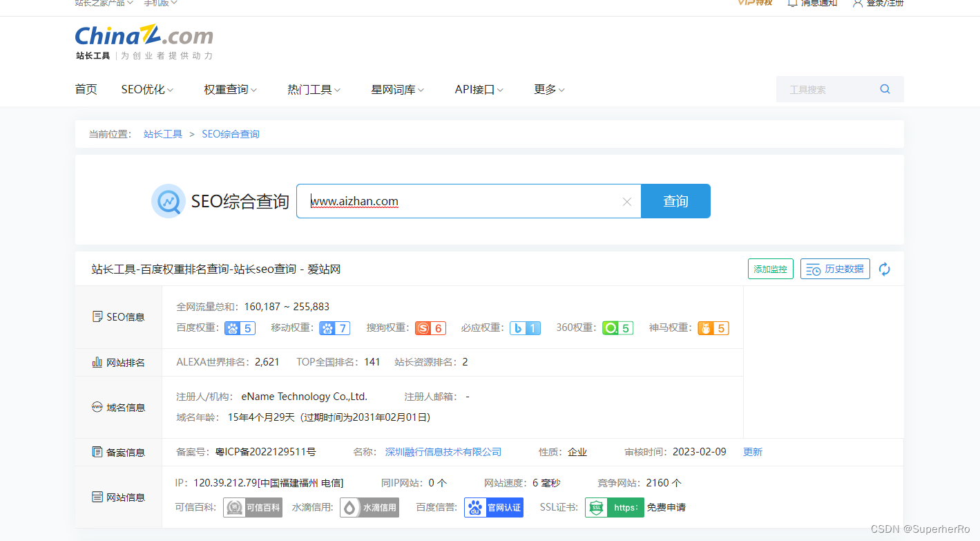Click 站长工具 breadcrumb link
980x541 pixels.
(x=163, y=134)
